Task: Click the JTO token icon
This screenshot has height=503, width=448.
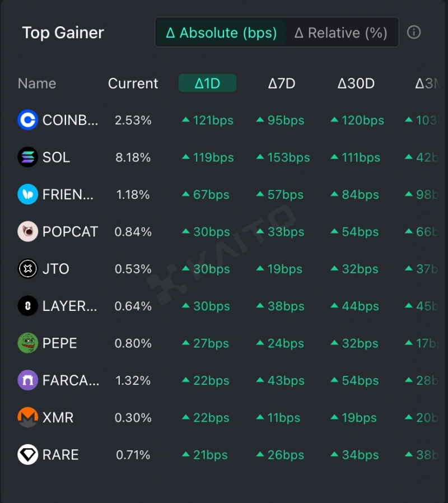Action: [27, 269]
